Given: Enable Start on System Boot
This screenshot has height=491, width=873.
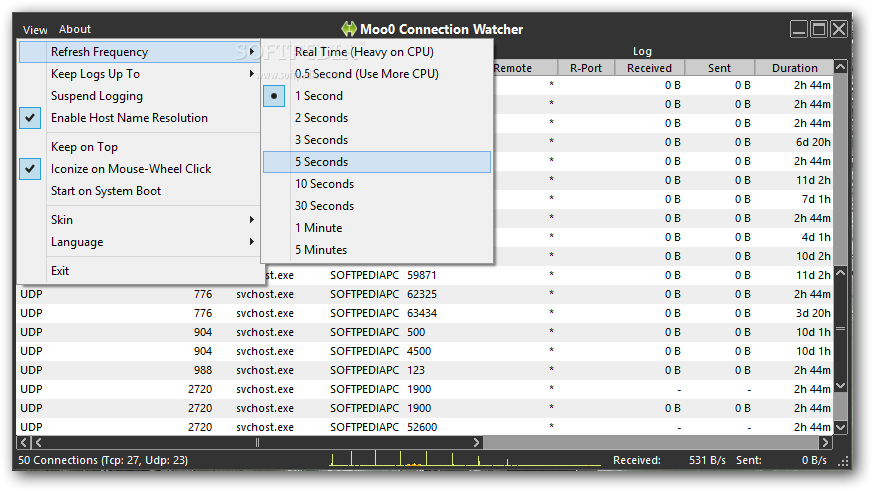Looking at the screenshot, I should 139,190.
